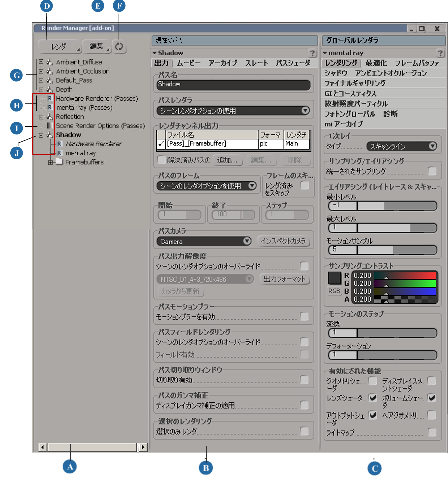The image size is (448, 481).
Task: Click right arrow of tree horizontal scrollbar
Action: tap(143, 447)
